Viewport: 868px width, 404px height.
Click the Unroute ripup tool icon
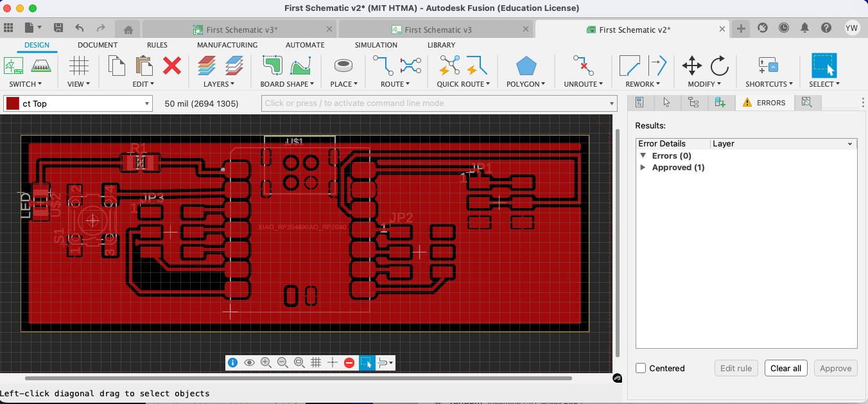click(x=583, y=66)
